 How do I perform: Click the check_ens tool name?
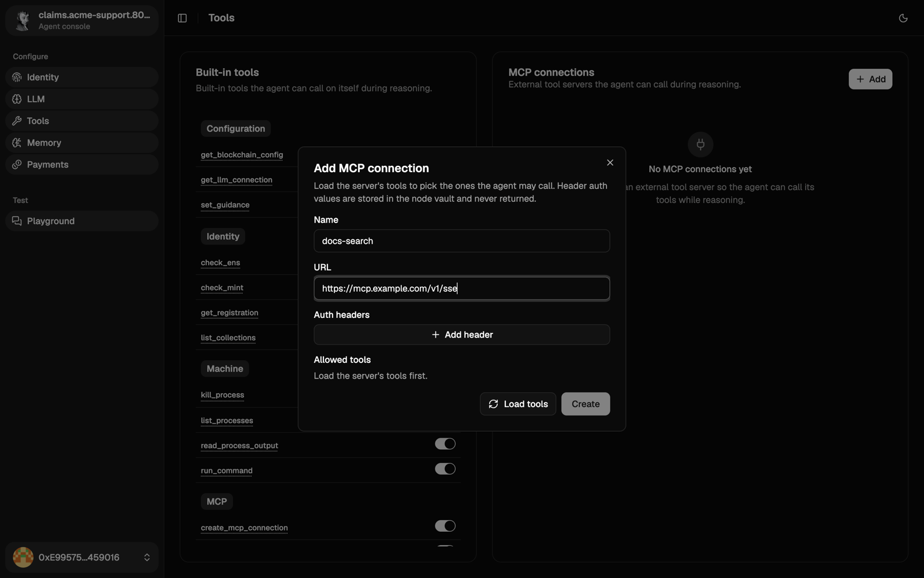[221, 263]
